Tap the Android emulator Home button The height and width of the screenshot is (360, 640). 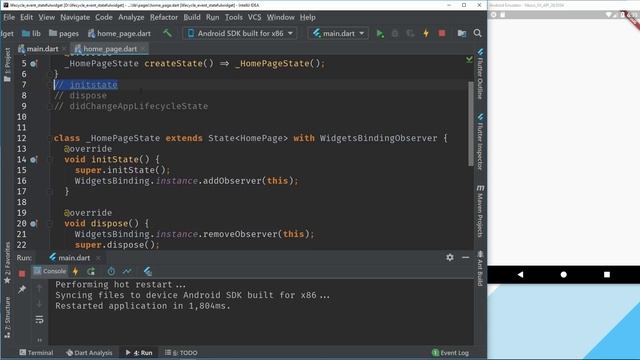pyautogui.click(x=564, y=275)
